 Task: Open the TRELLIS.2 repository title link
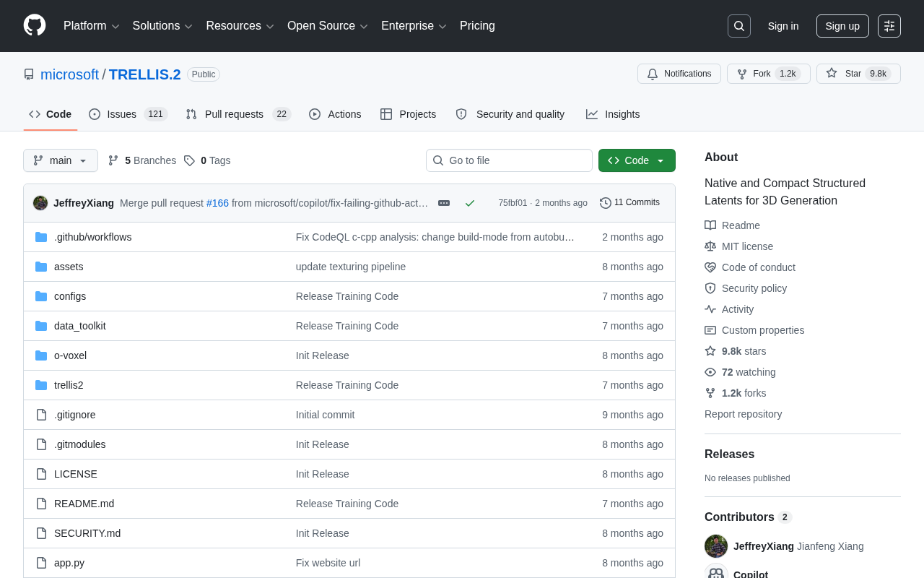(x=145, y=74)
